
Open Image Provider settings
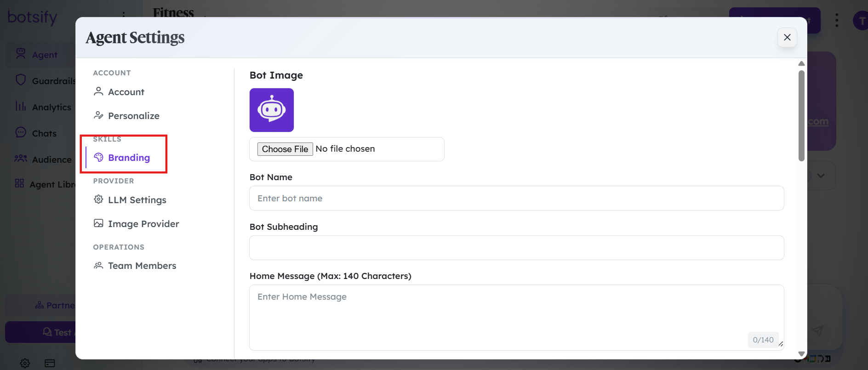(x=136, y=224)
